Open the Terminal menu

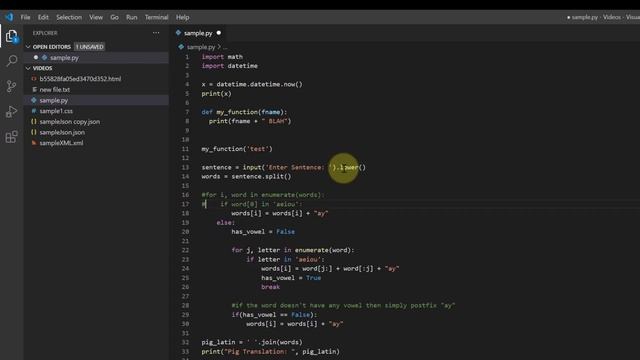[x=156, y=17]
